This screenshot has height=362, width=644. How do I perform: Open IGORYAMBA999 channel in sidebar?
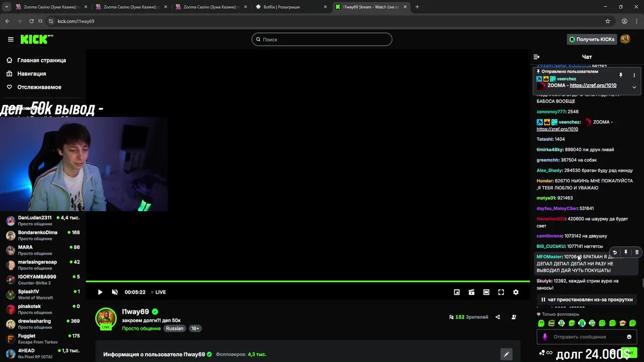(x=43, y=280)
